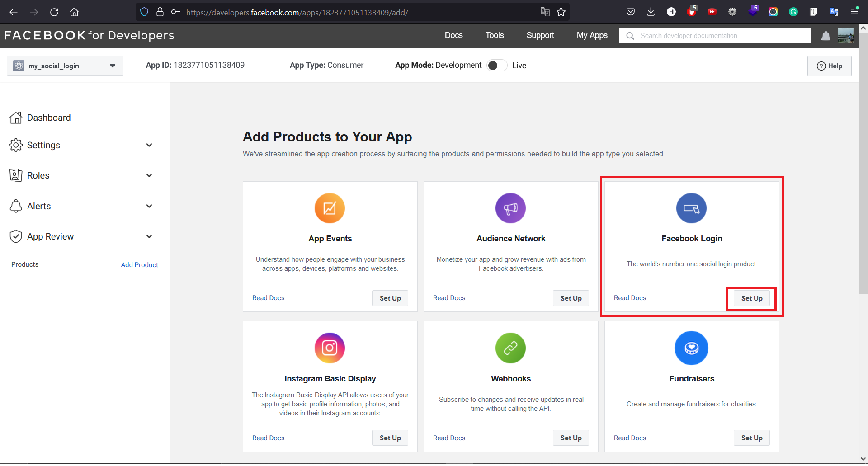868x466 pixels.
Task: Open browser downloads arrow icon
Action: (651, 12)
